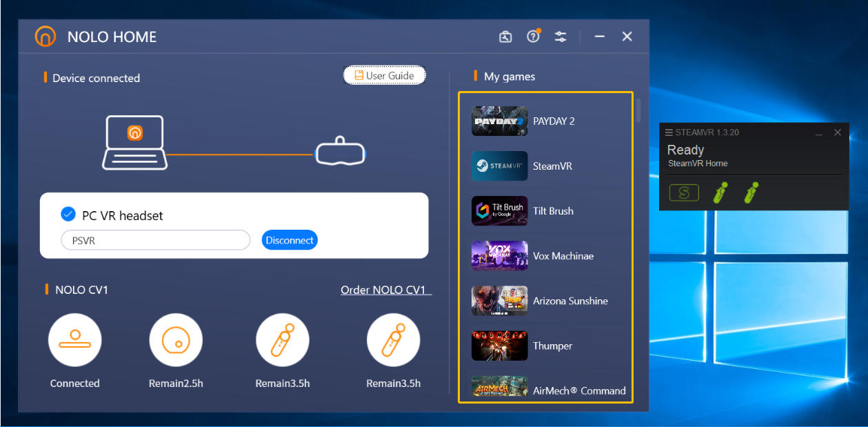868x427 pixels.
Task: Click the PSVR headset field
Action: click(155, 240)
